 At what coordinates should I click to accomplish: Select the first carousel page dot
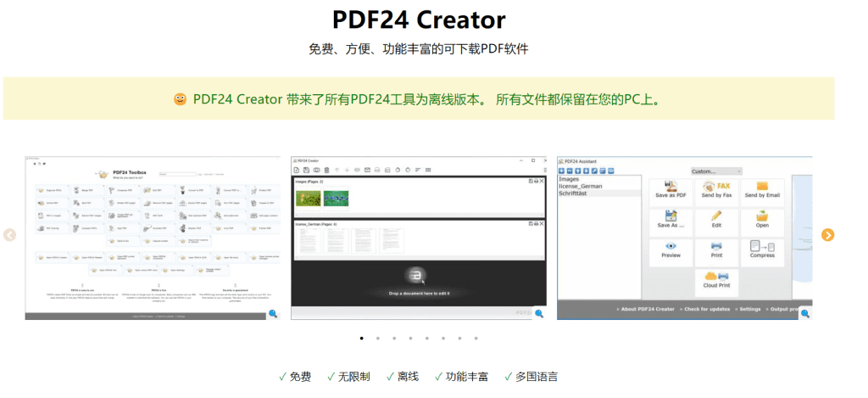click(x=361, y=338)
